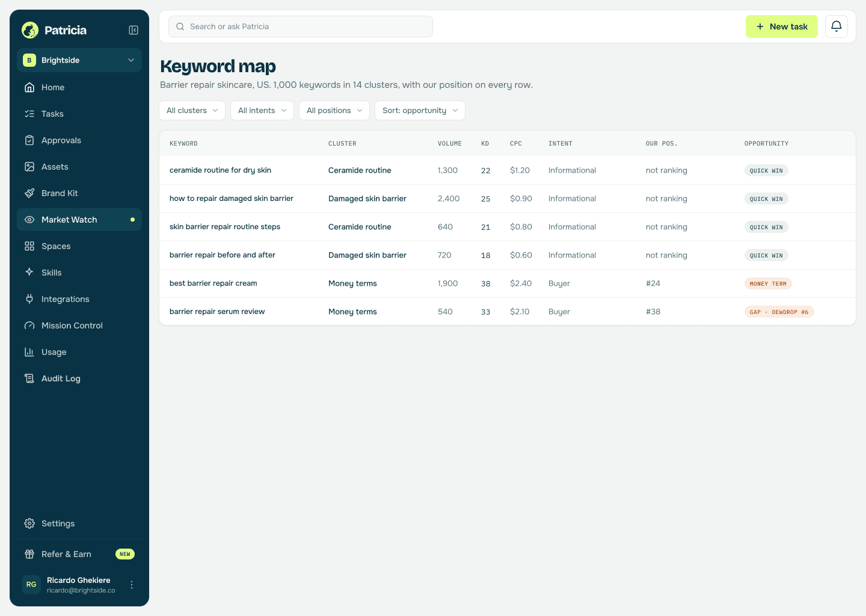
Task: Open Tasks in sidebar
Action: 79,114
